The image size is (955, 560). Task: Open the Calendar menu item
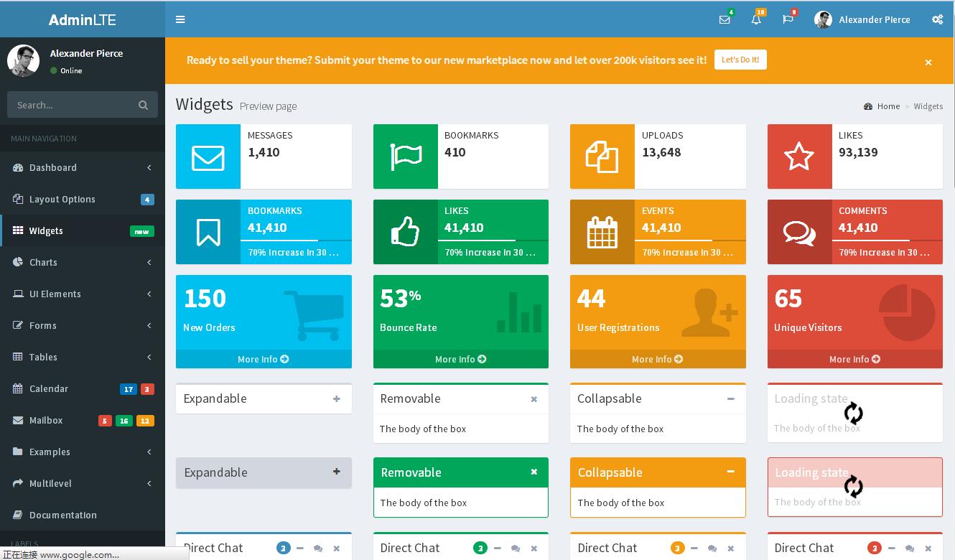tap(49, 388)
